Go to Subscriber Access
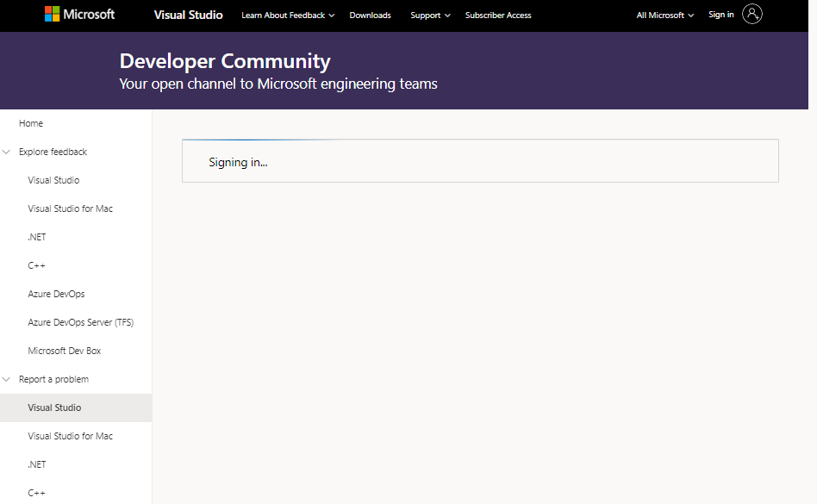This screenshot has height=504, width=817. pyautogui.click(x=498, y=16)
